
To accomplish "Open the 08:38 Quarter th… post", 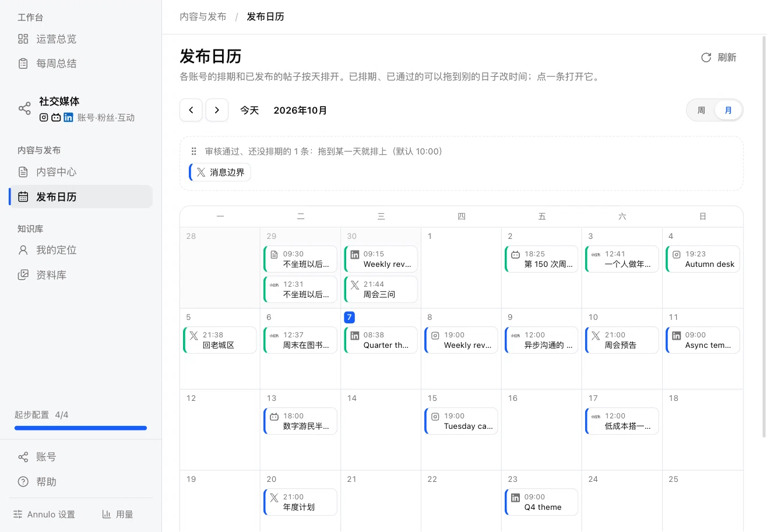I will pos(381,340).
